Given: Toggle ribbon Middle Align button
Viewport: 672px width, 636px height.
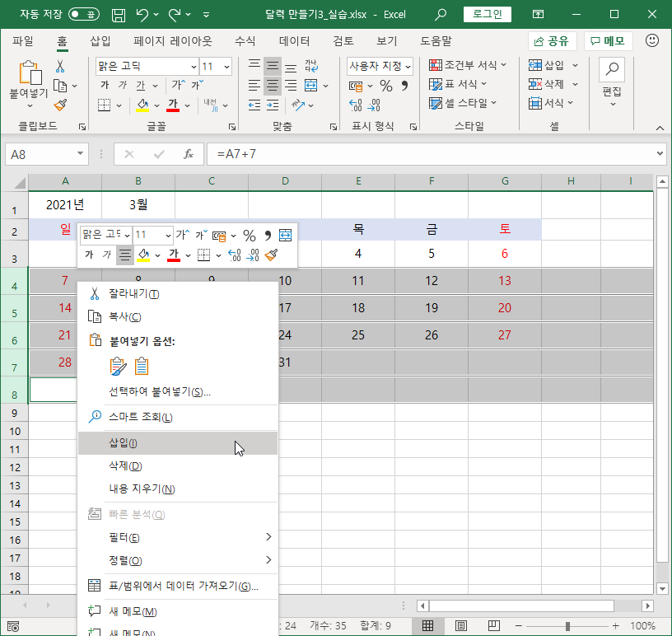Looking at the screenshot, I should coord(273,66).
